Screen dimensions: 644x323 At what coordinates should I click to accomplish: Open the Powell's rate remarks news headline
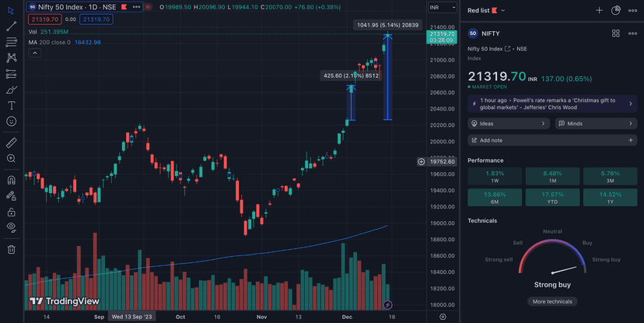pyautogui.click(x=552, y=104)
